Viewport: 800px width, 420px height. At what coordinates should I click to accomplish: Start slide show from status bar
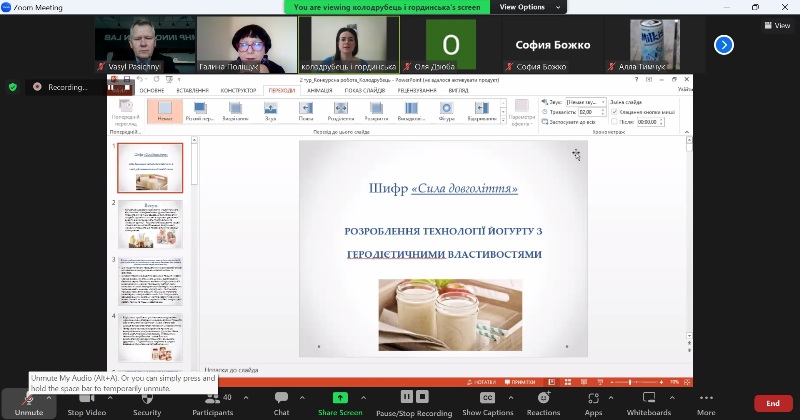point(600,382)
